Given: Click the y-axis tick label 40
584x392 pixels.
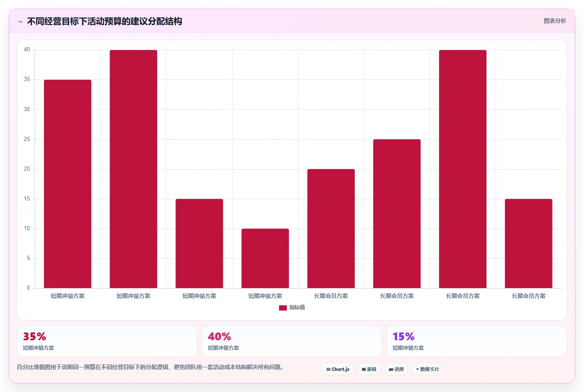Looking at the screenshot, I should pyautogui.click(x=27, y=50).
